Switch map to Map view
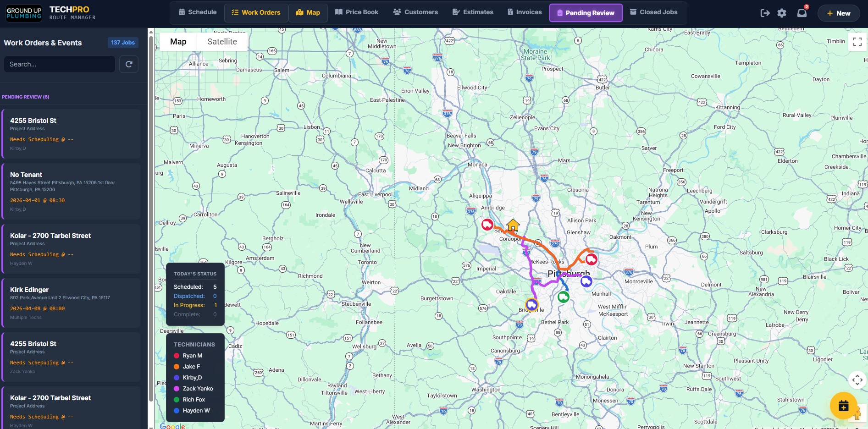 coord(178,42)
